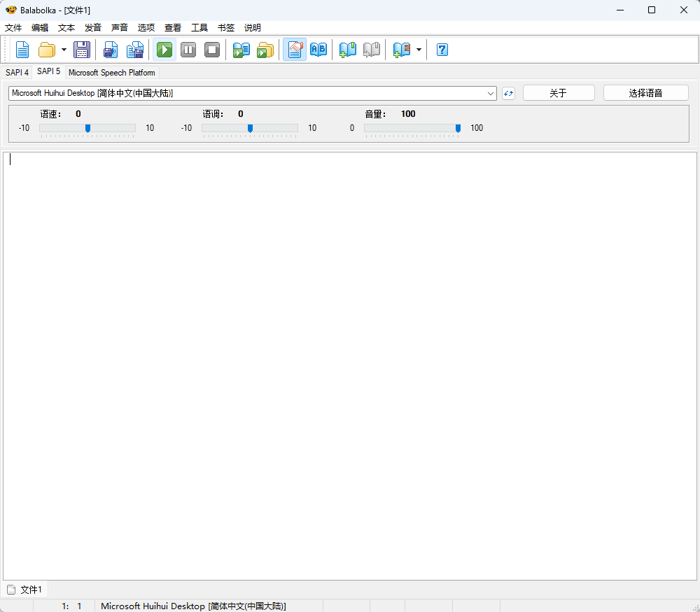Click the 关于 button
The width and height of the screenshot is (700, 612).
point(559,93)
